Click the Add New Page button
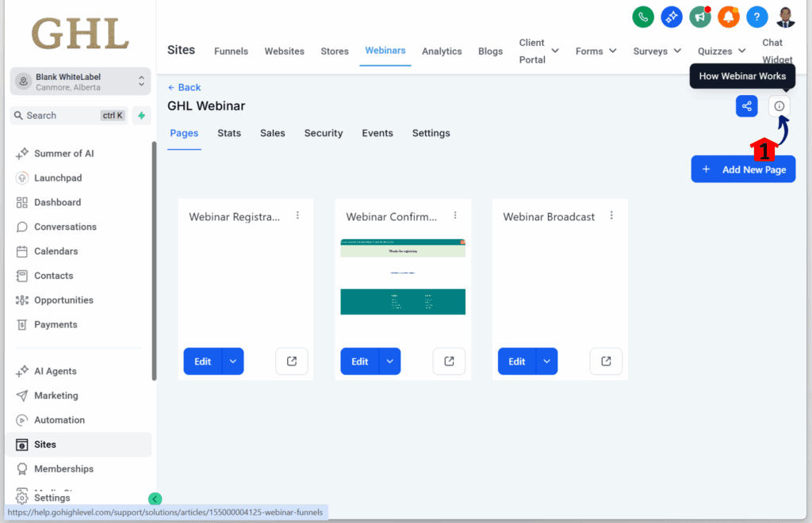This screenshot has width=812, height=523. tap(743, 169)
